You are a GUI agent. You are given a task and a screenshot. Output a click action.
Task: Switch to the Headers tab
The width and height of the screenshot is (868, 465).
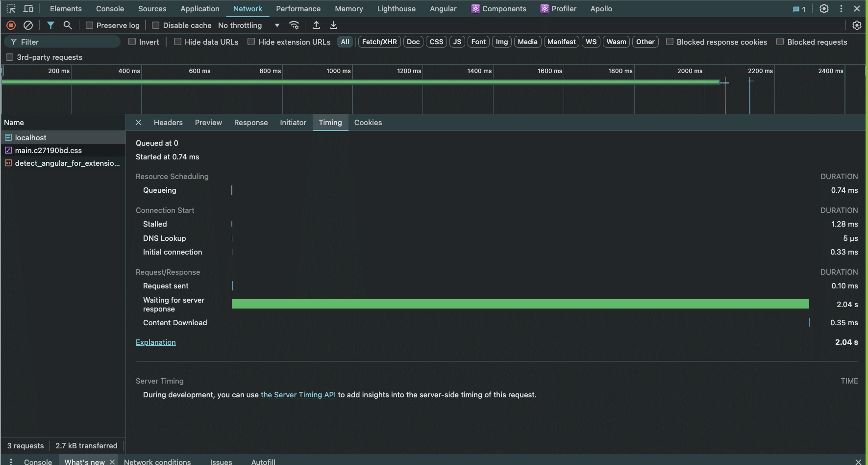click(168, 123)
